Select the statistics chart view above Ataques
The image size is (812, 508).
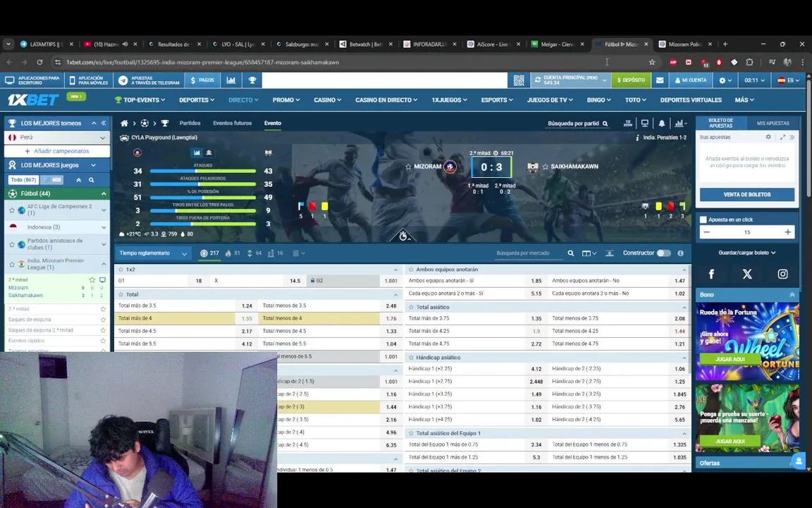pyautogui.click(x=197, y=152)
